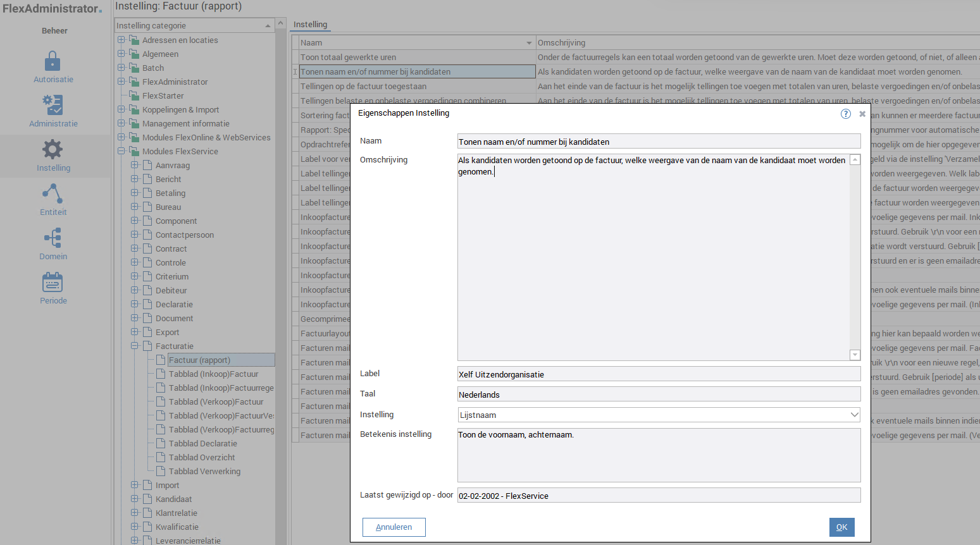Collapse the Modules FlexService node
980x545 pixels.
(121, 151)
